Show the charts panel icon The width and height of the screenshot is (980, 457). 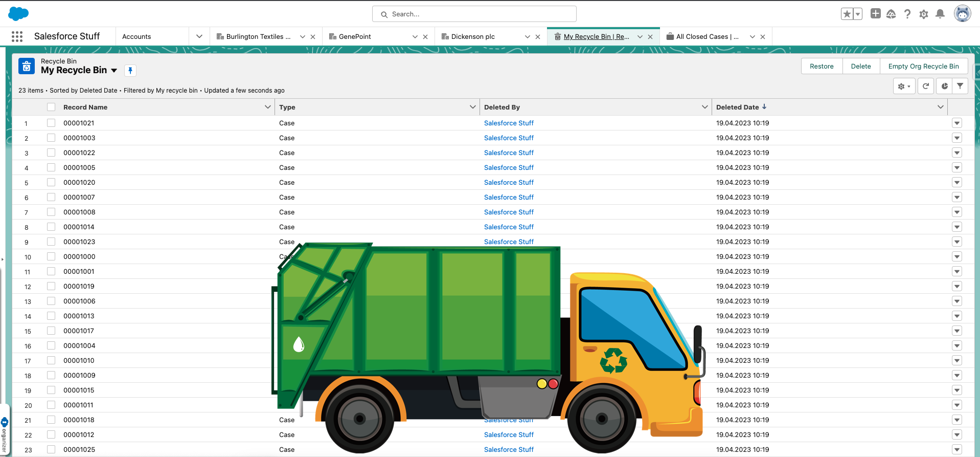click(945, 86)
